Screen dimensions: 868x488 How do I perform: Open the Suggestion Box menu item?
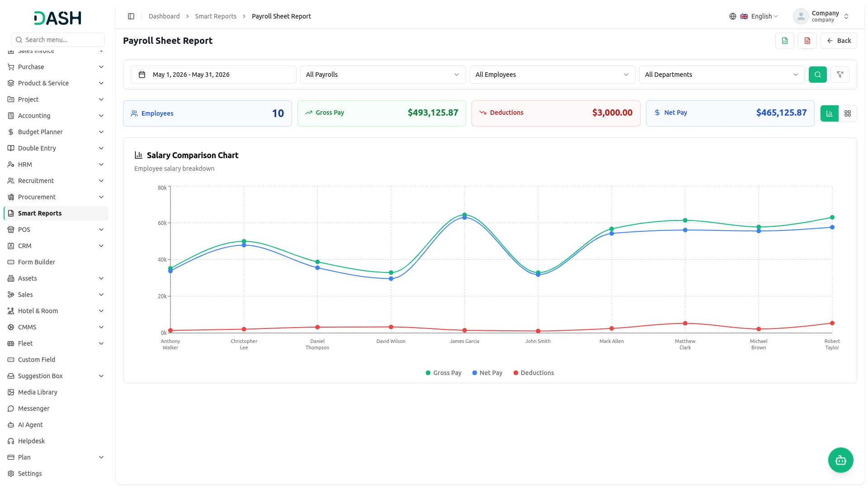coord(56,376)
